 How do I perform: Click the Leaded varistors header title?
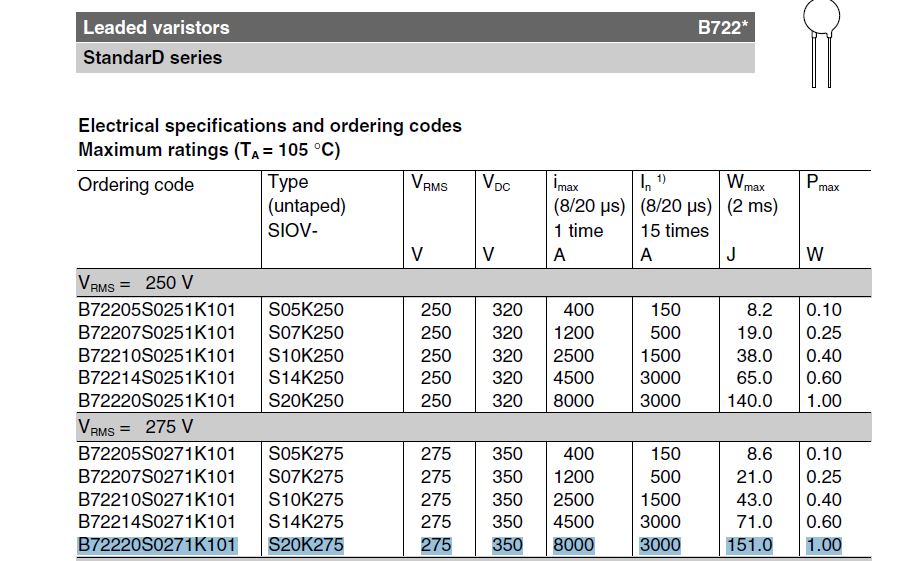(156, 28)
